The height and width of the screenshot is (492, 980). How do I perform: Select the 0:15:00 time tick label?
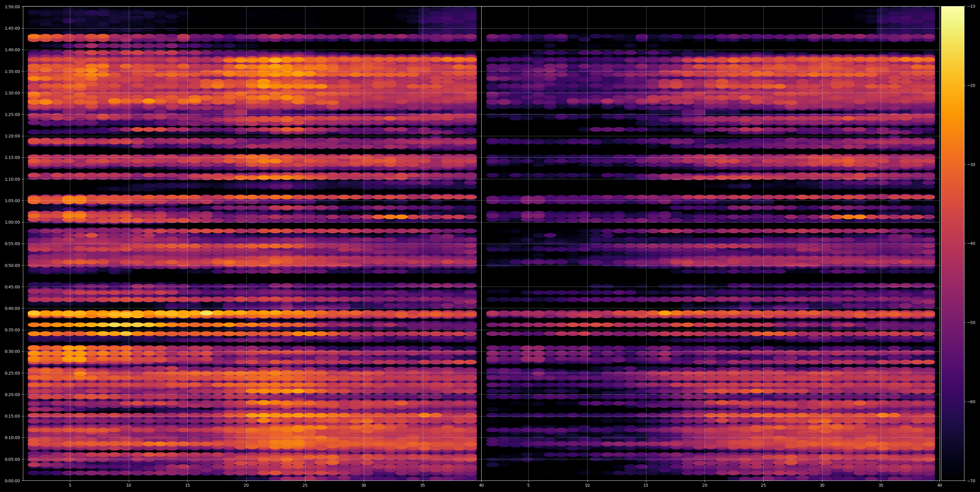[x=13, y=416]
